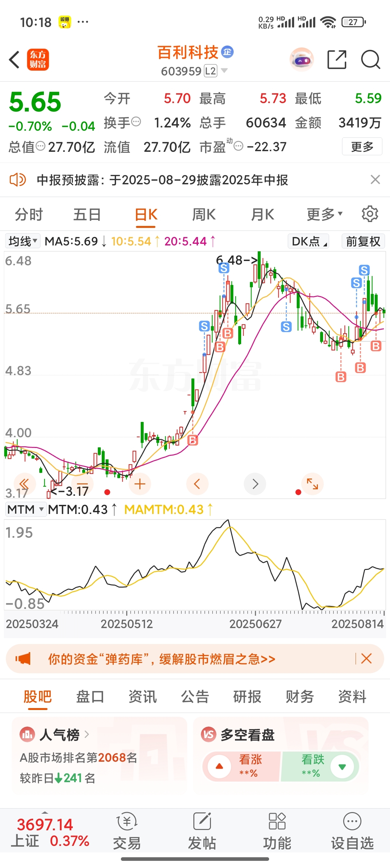Open the 均线 indicator dropdown

tap(22, 241)
